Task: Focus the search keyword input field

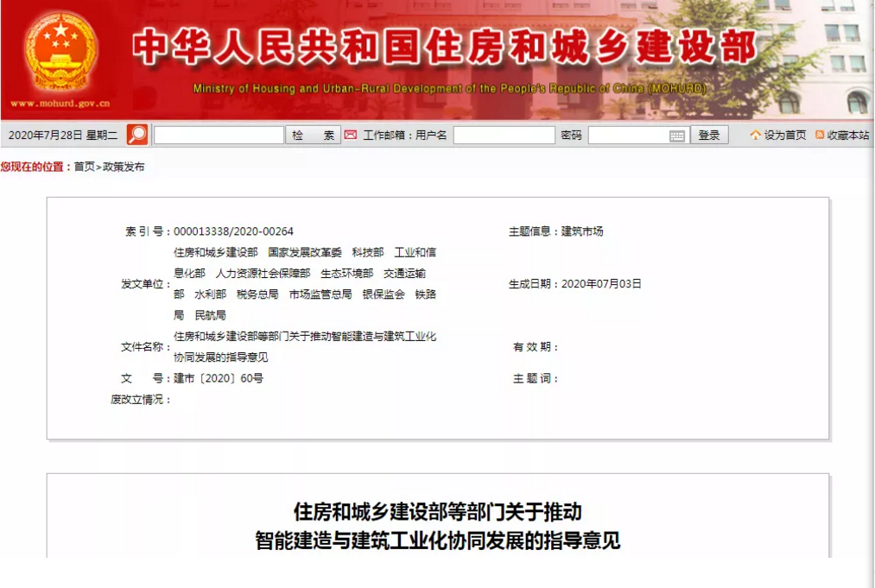Action: click(219, 136)
